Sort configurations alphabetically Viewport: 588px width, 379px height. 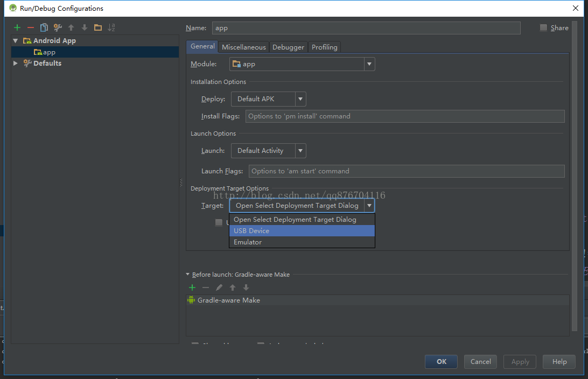(111, 27)
